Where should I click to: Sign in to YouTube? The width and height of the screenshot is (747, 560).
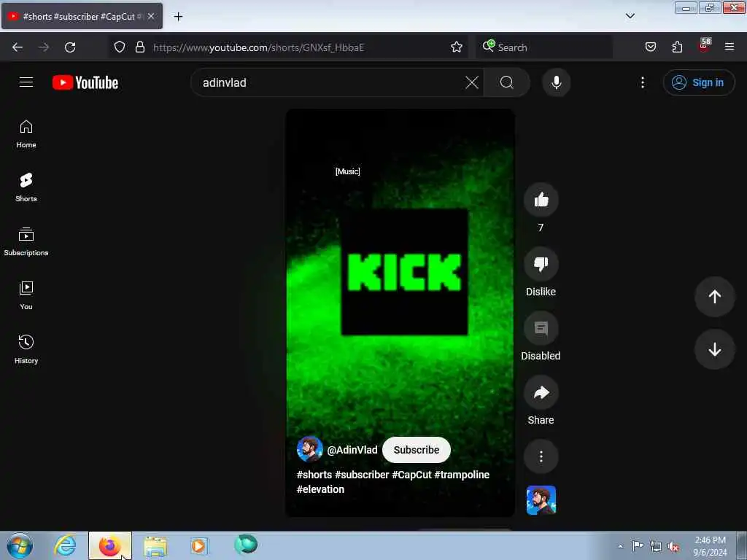pos(698,82)
